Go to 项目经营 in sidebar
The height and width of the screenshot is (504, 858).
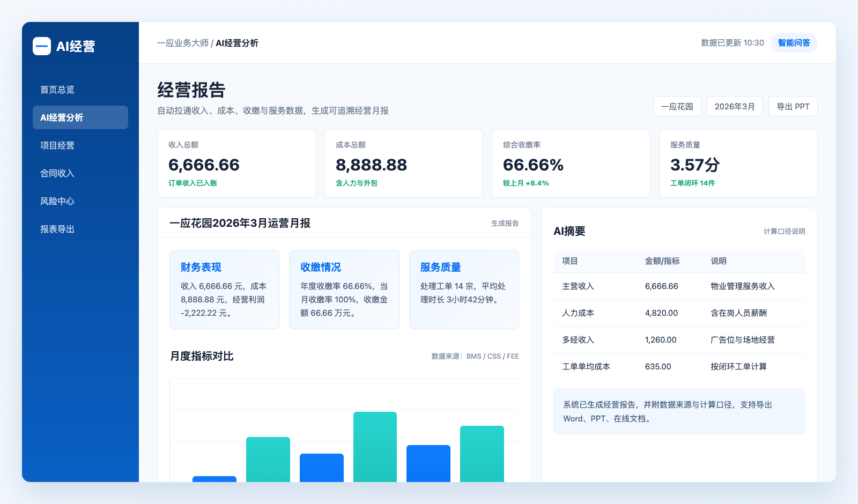(x=80, y=145)
